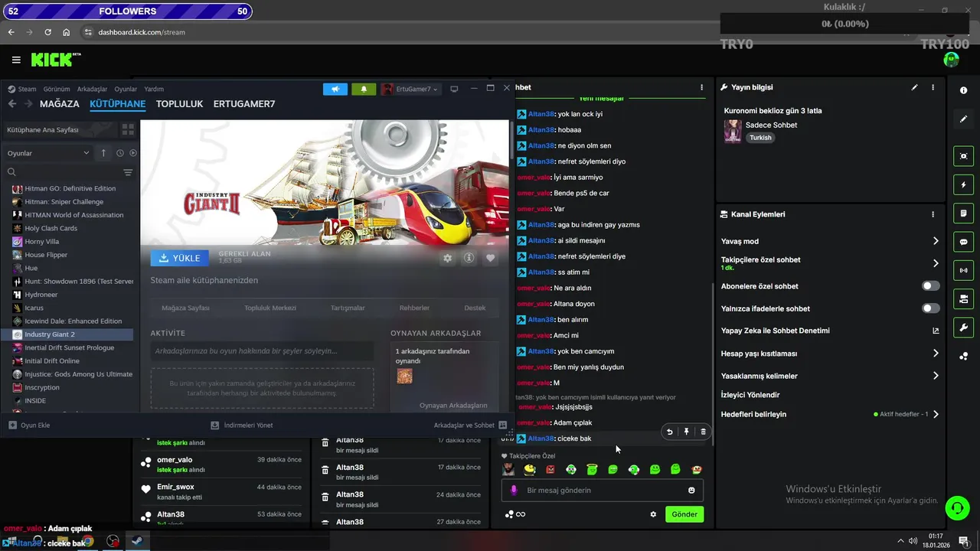Open Chrome icon in Windows taskbar

click(x=87, y=541)
